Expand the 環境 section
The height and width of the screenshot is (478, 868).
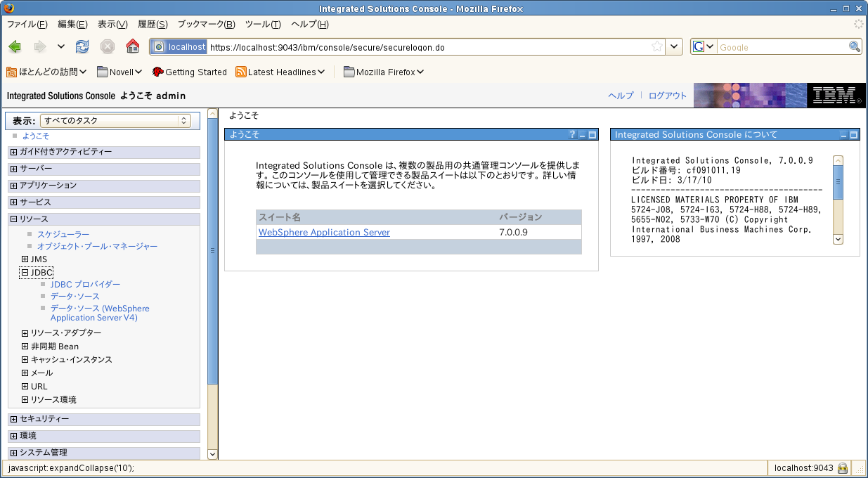[14, 436]
